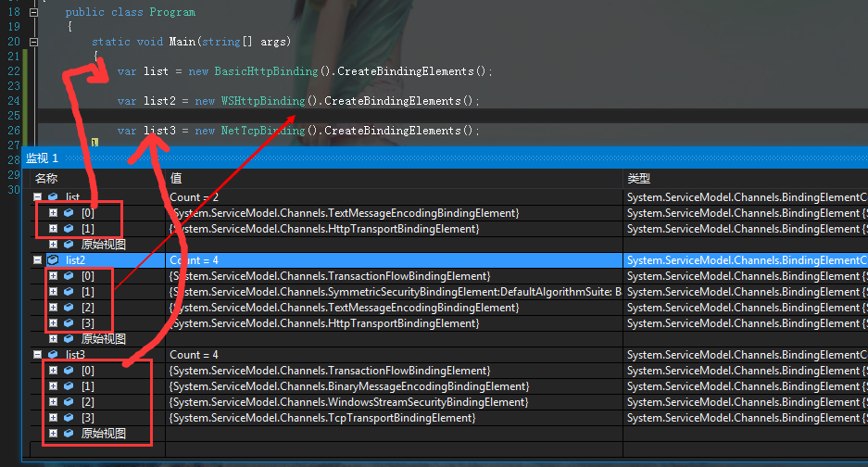Expand item [0] under list2
The width and height of the screenshot is (868, 467).
click(x=53, y=276)
